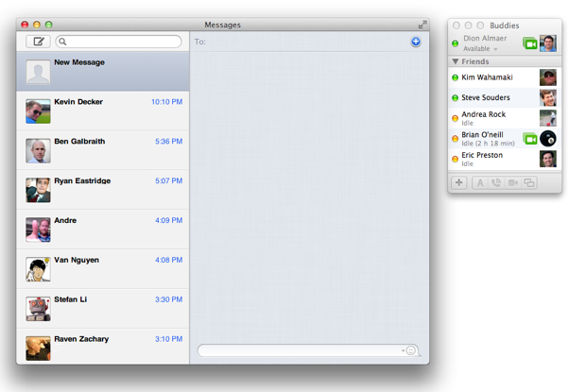Click Dion Almaer's video camera status icon

[x=530, y=43]
